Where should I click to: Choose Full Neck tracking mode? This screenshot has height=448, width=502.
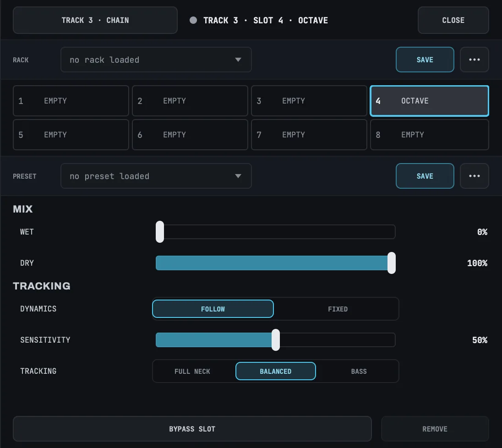[192, 371]
